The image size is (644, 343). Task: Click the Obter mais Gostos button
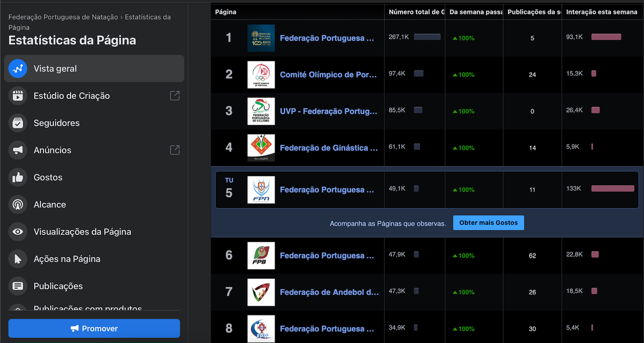[488, 223]
